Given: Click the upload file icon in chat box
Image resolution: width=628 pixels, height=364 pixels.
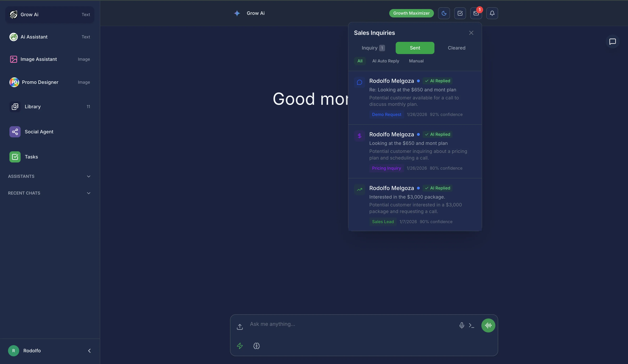Looking at the screenshot, I should pyautogui.click(x=240, y=326).
